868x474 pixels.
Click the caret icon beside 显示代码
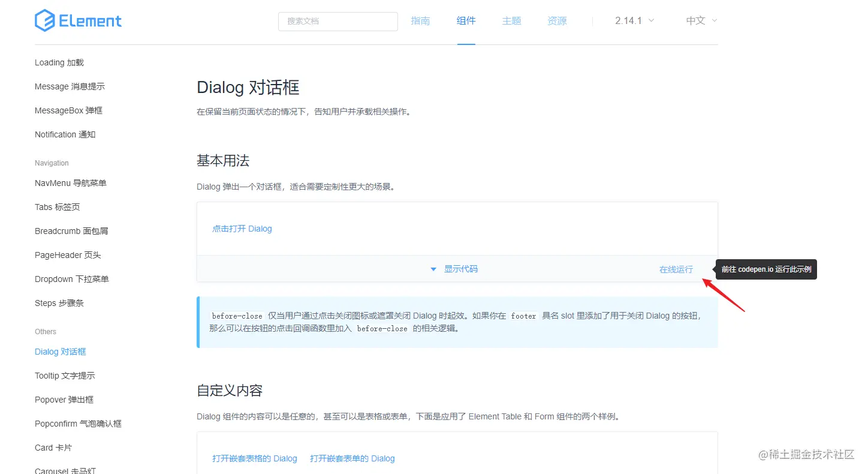click(433, 269)
